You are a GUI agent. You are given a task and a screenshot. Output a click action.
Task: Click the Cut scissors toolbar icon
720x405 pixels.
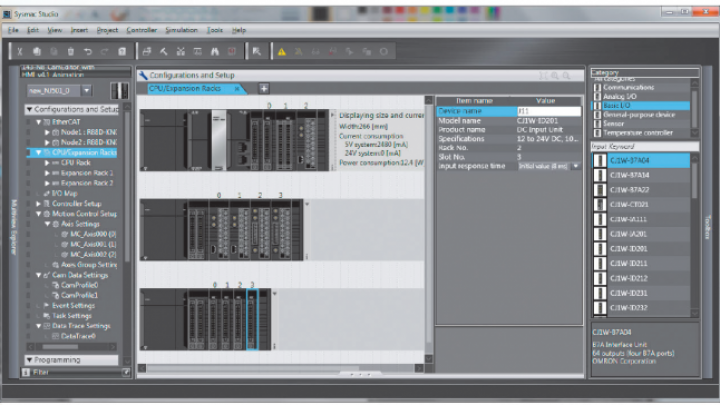[20, 51]
